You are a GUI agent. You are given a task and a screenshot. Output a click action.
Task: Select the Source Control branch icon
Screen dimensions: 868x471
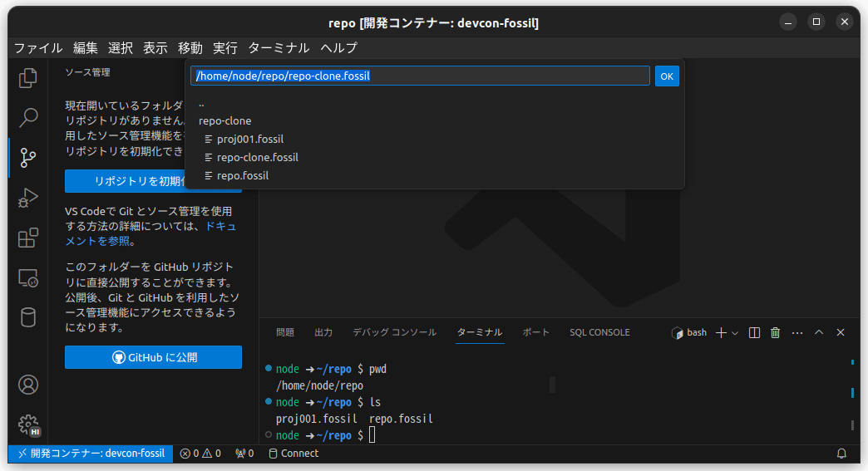click(x=27, y=158)
